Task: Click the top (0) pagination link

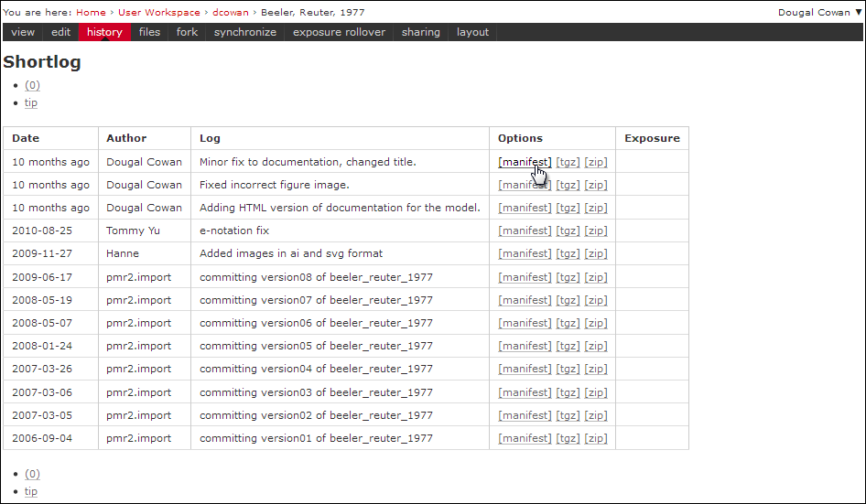Action: (x=33, y=85)
